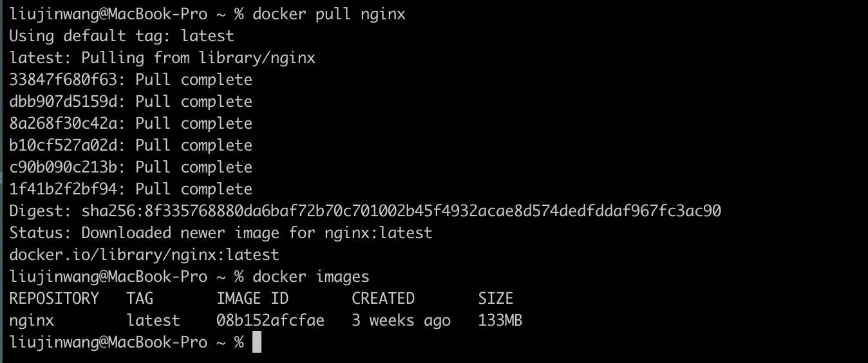The image size is (868, 363).
Task: Click the SIZE column header
Action: click(x=496, y=298)
